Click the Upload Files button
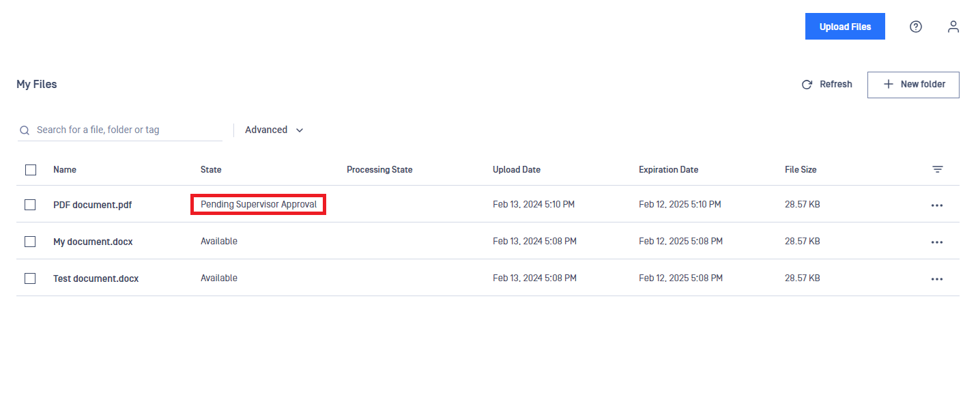The height and width of the screenshot is (417, 980). (845, 27)
